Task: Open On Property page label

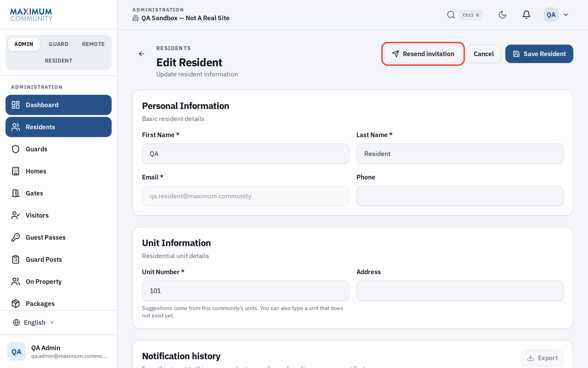Action: point(44,282)
